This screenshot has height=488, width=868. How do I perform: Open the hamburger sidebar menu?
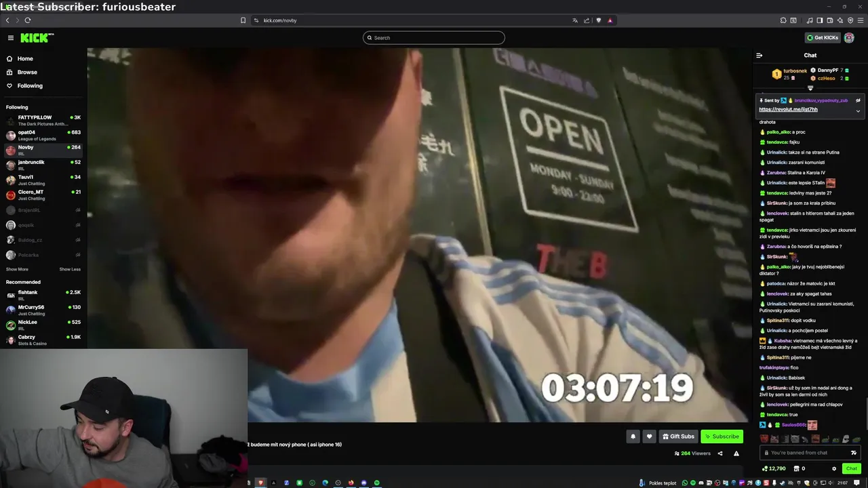(11, 38)
